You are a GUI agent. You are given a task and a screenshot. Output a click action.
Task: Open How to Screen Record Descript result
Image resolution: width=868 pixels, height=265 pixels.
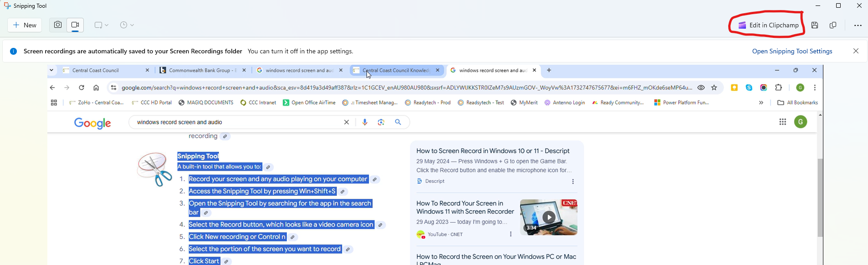tap(493, 151)
